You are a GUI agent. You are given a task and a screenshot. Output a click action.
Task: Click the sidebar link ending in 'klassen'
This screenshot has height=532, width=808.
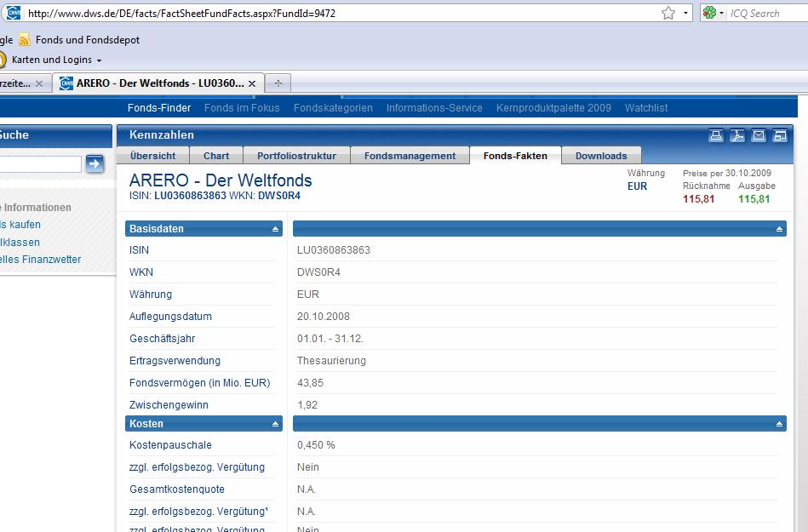tap(20, 242)
